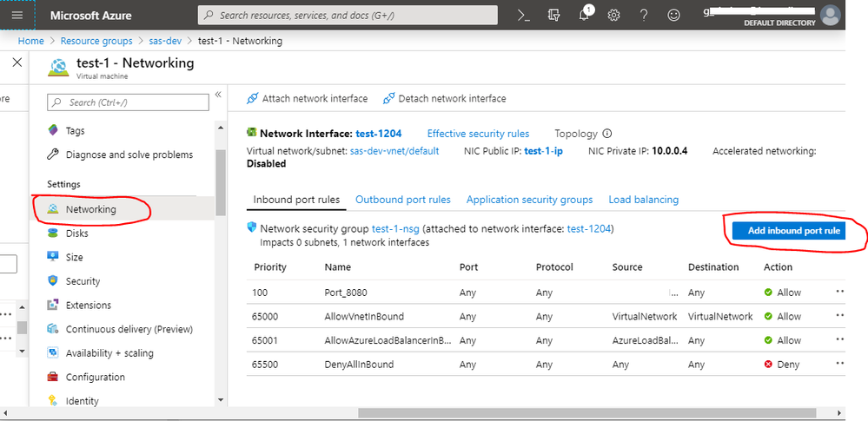The width and height of the screenshot is (868, 421).
Task: Collapse the left sidebar with the chevron
Action: 218,95
